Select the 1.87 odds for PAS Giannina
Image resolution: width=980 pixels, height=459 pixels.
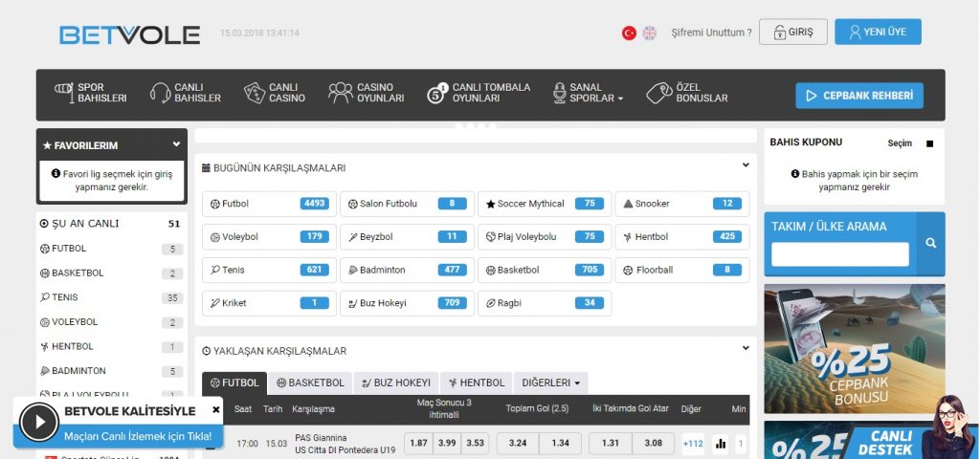(x=417, y=443)
